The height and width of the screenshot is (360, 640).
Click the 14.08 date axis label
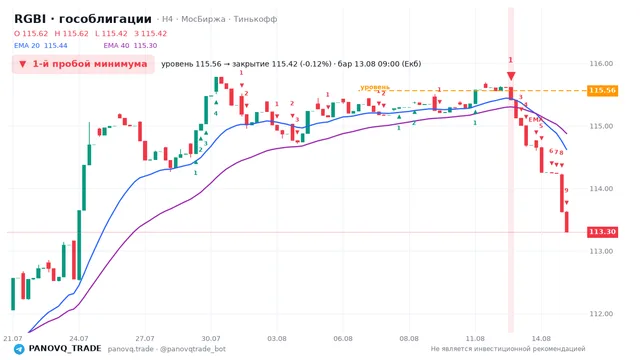coord(541,339)
